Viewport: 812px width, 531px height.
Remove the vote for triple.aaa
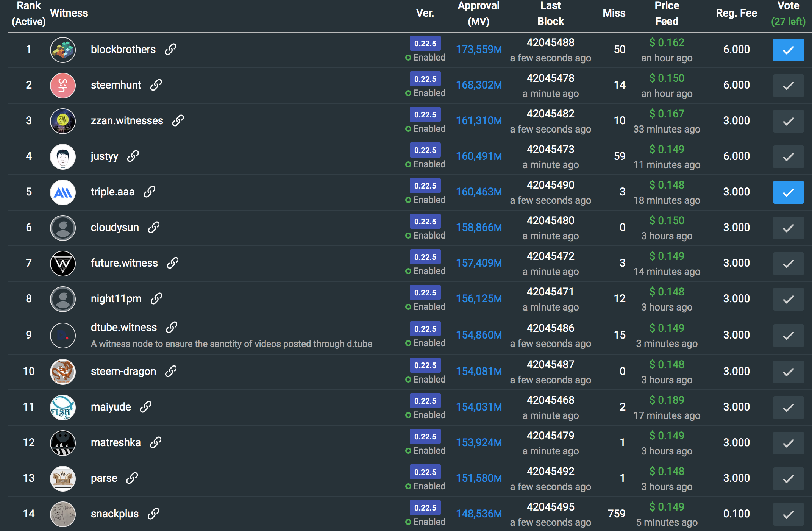click(x=788, y=192)
